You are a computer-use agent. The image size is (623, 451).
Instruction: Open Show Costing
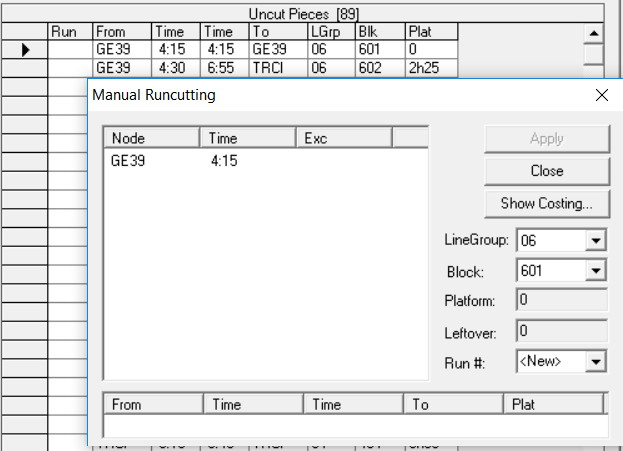547,203
